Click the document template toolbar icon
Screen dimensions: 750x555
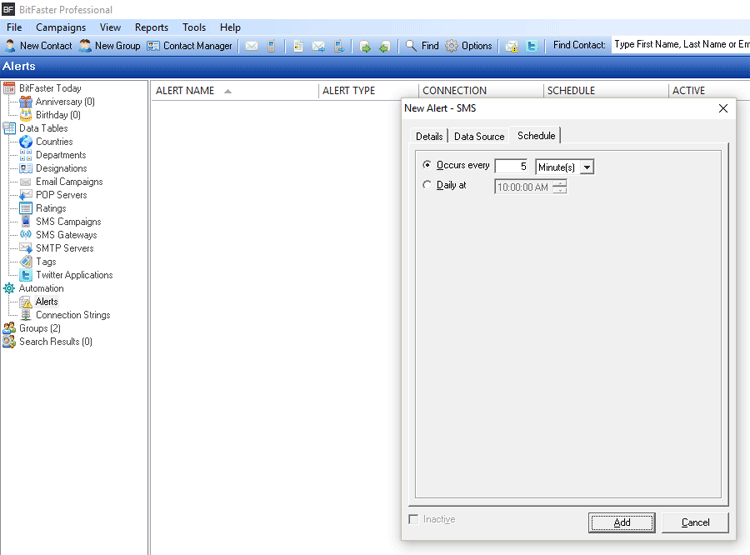click(298, 46)
